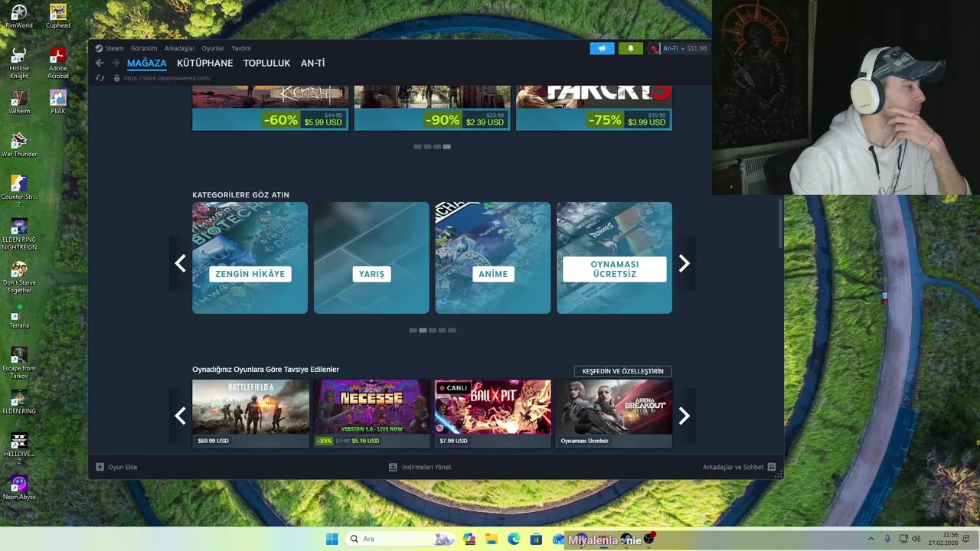The height and width of the screenshot is (551, 980).
Task: Click the volume icon in system tray
Action: pyautogui.click(x=916, y=540)
